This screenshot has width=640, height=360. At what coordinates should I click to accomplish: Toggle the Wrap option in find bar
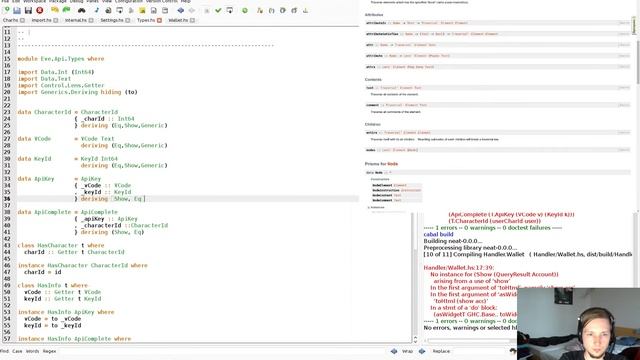[x=407, y=351]
